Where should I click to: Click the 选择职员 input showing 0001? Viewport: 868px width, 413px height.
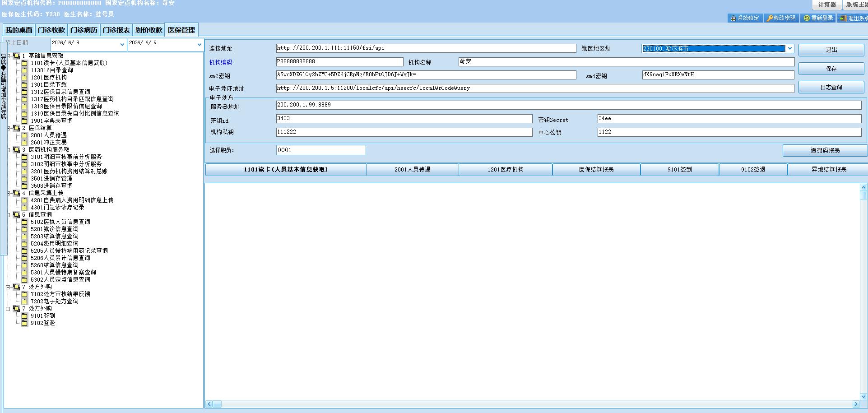pos(321,150)
